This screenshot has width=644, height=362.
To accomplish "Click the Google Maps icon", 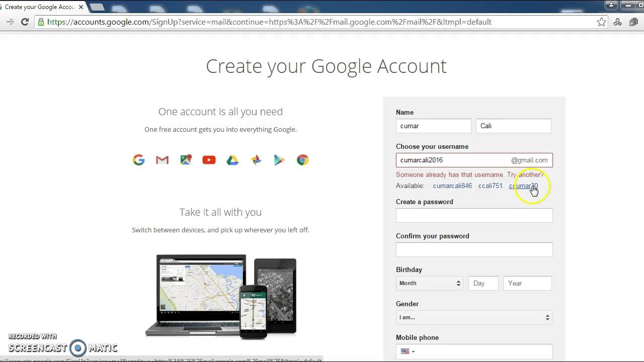I will (x=186, y=160).
